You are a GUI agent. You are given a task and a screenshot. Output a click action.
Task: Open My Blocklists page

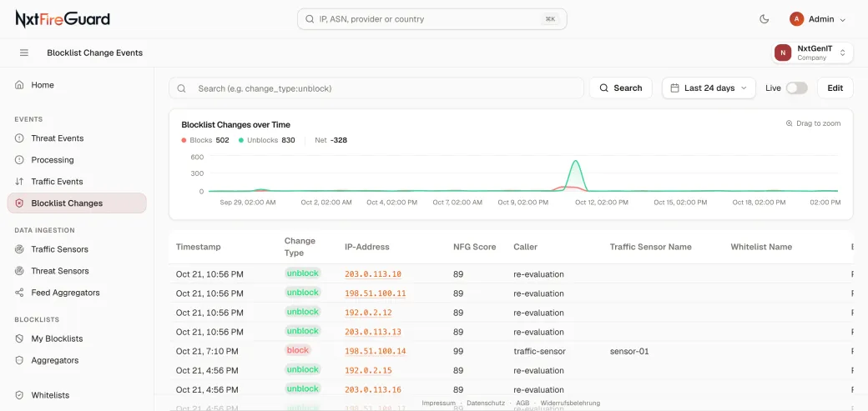57,338
